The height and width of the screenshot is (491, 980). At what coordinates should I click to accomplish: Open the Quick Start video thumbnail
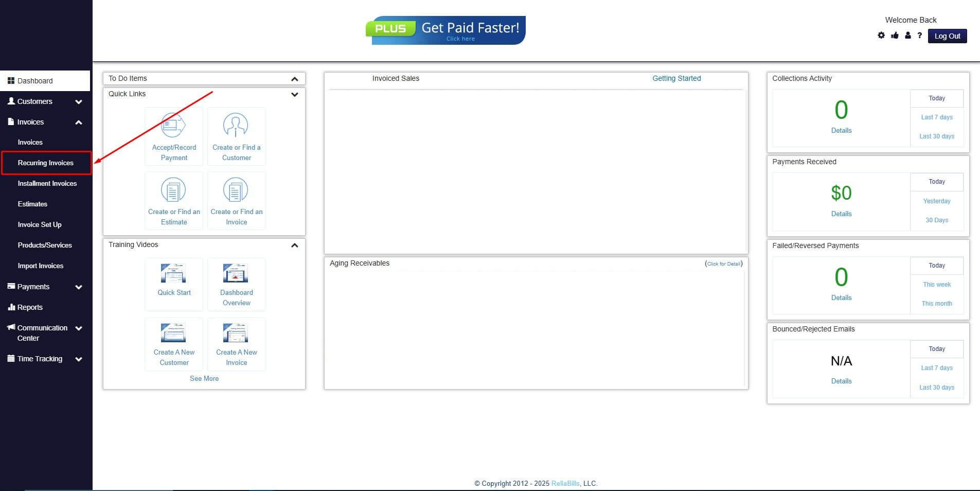coord(173,273)
